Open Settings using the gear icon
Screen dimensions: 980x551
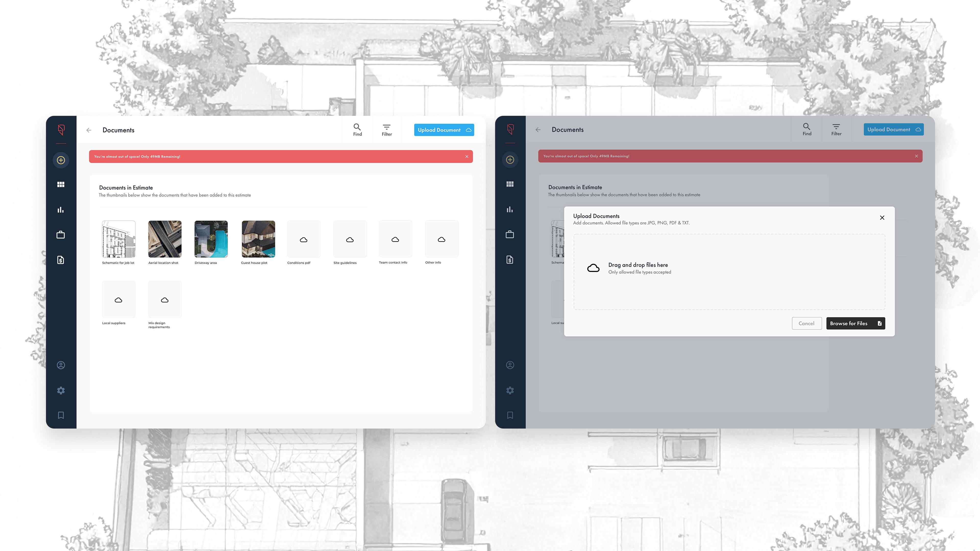point(61,390)
